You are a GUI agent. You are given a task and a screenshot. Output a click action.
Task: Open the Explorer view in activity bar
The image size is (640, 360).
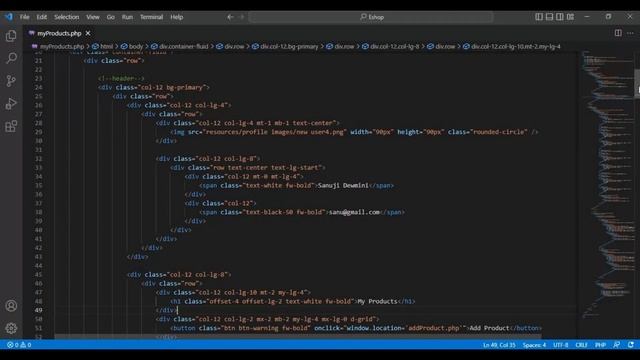11,36
